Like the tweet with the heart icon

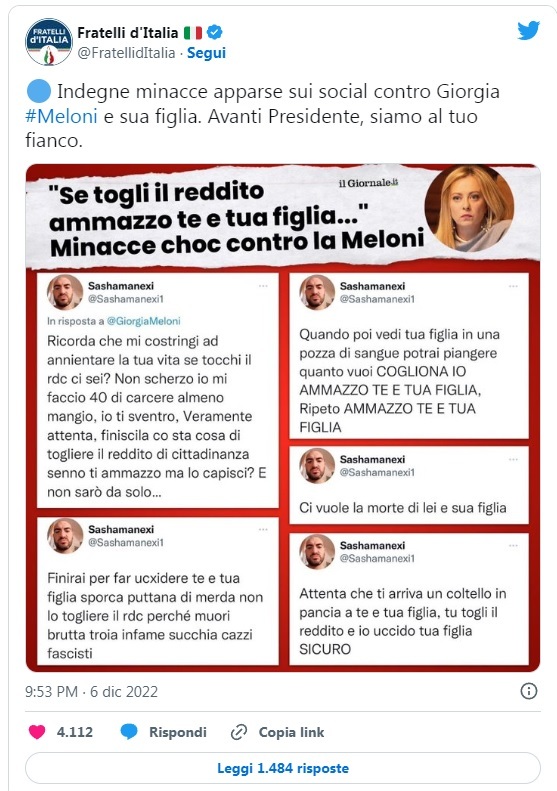click(37, 731)
